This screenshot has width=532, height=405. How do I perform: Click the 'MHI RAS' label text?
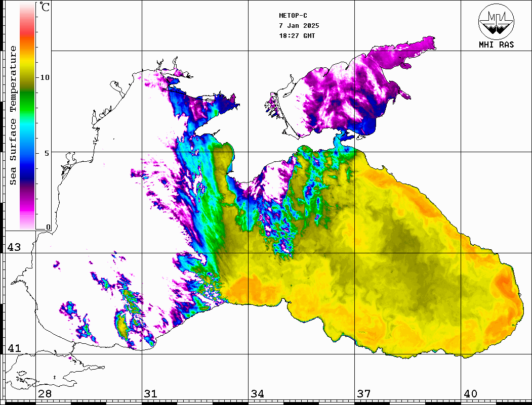(x=496, y=44)
